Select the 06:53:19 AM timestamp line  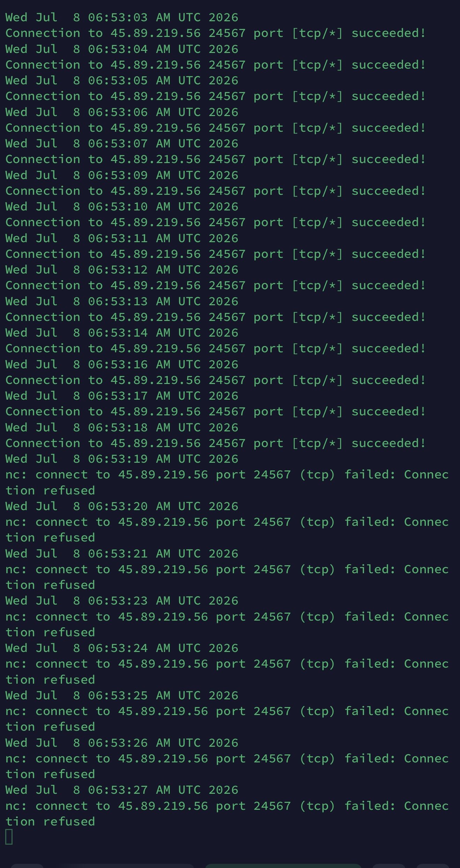122,459
